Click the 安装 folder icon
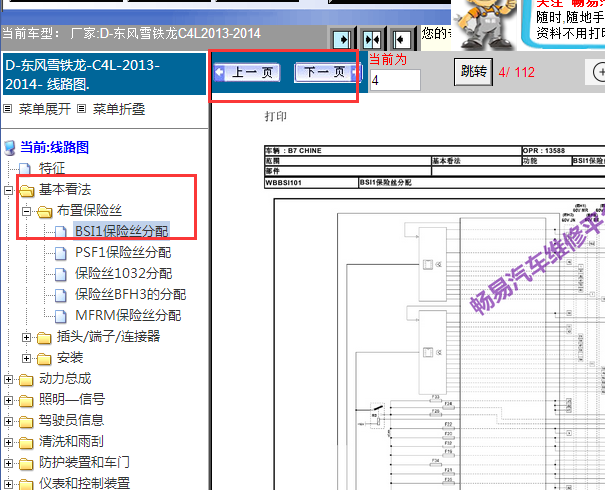 tap(44, 359)
